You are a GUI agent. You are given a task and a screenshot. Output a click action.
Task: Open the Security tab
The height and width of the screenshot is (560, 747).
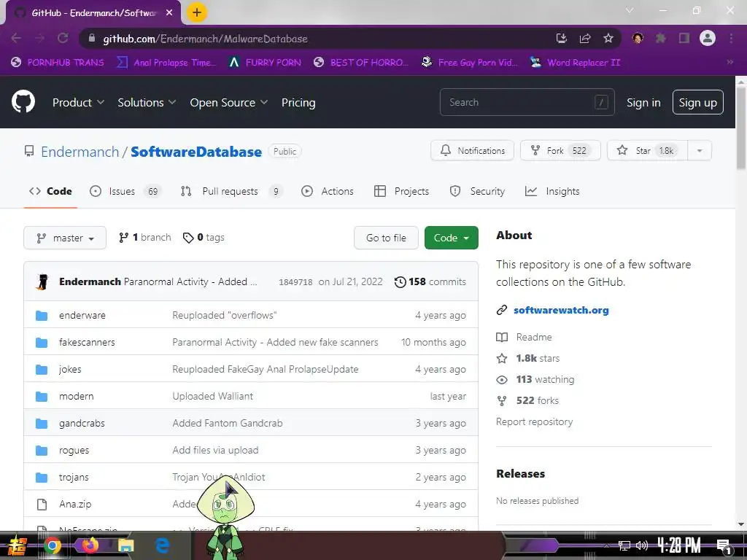point(477,191)
